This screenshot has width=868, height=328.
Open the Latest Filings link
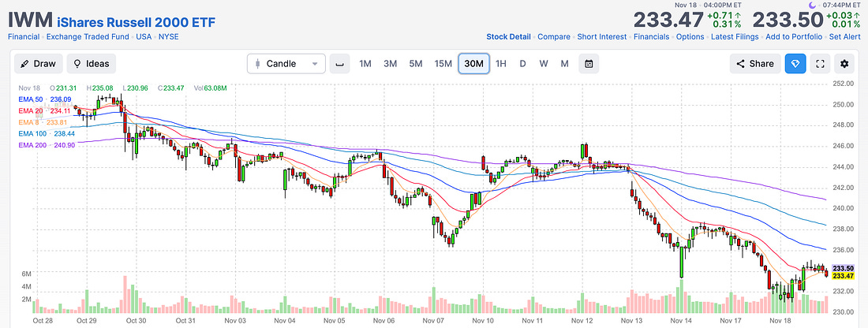(x=735, y=37)
